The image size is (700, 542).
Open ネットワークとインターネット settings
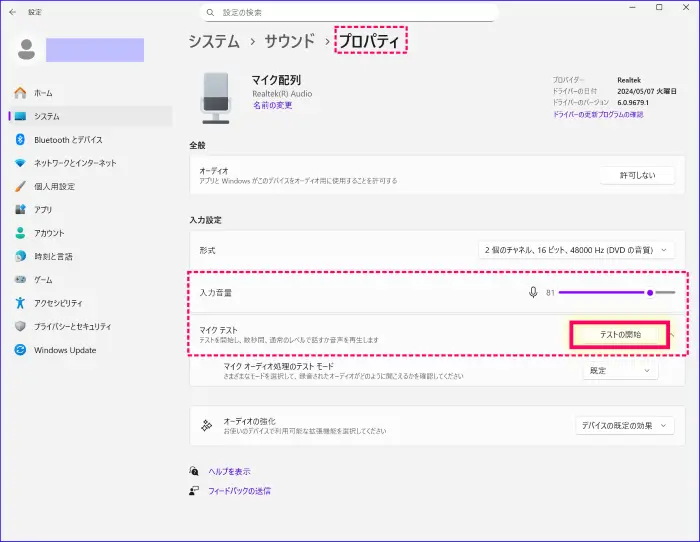click(x=75, y=163)
